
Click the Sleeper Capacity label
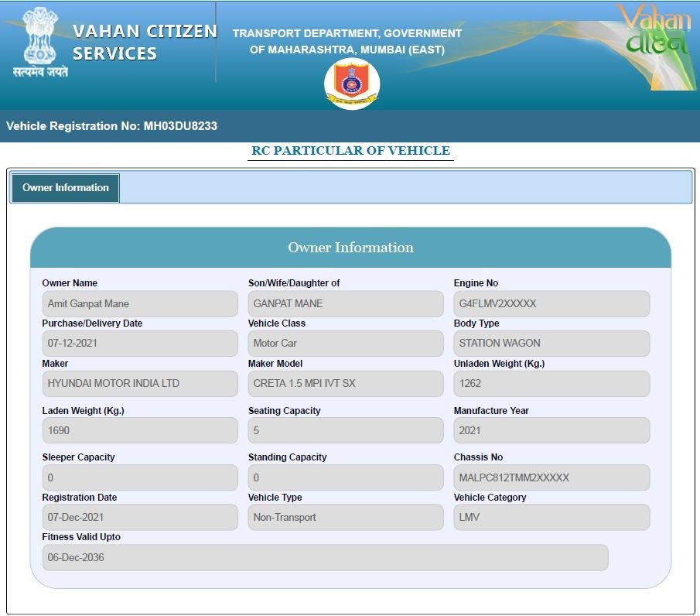click(x=79, y=457)
